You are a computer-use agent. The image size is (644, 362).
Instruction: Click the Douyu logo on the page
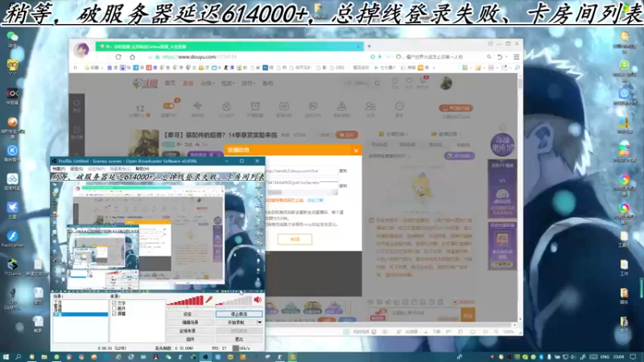tap(145, 84)
